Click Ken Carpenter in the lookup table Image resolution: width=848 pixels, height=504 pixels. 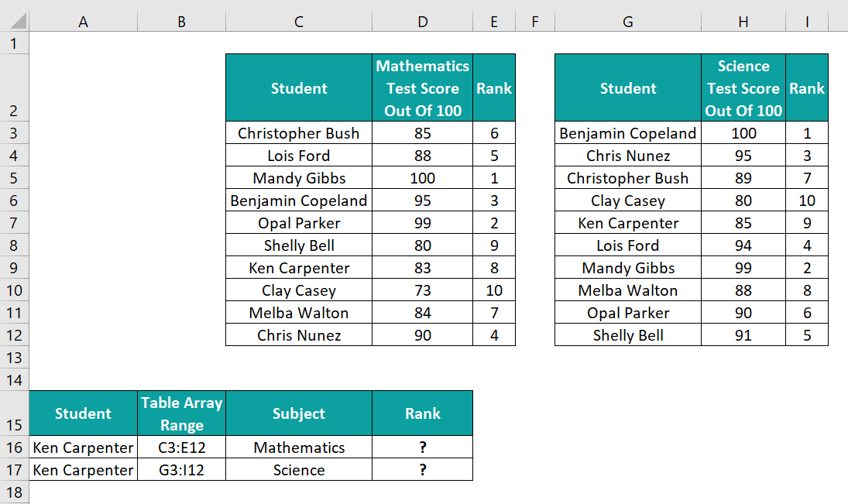point(83,447)
